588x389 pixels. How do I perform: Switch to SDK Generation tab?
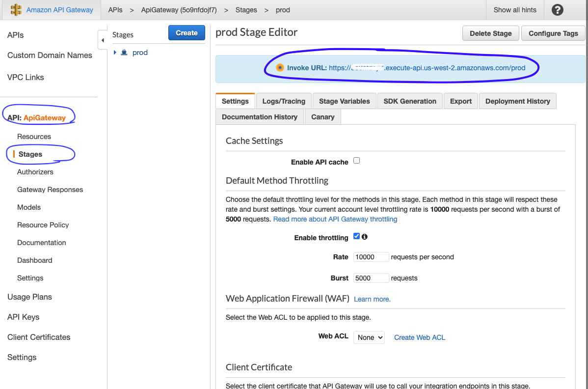click(410, 101)
